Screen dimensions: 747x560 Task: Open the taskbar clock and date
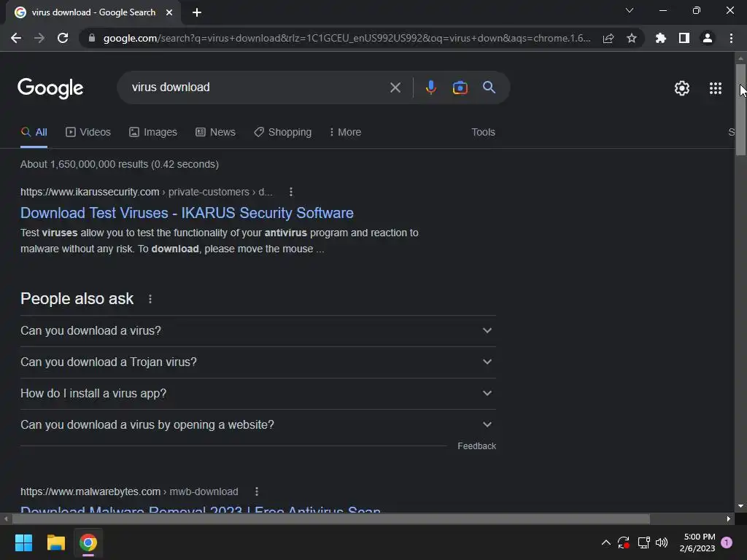[x=698, y=542]
